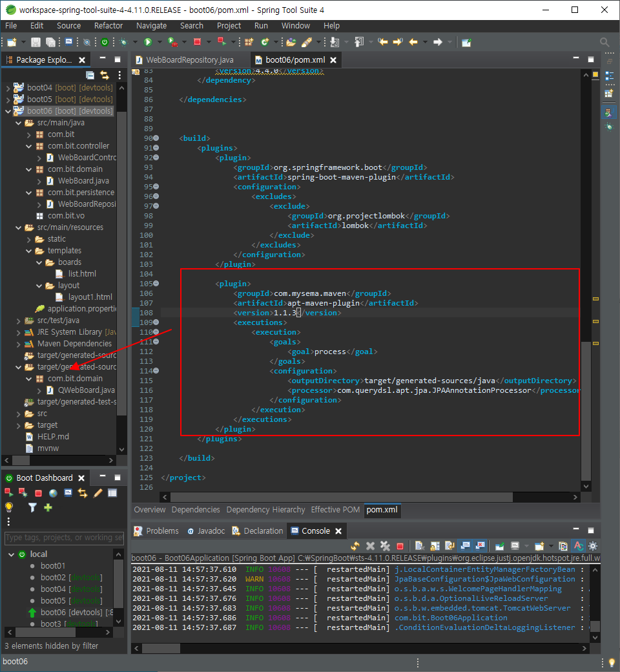Collapse the local group in Boot Dashboard

[12, 554]
